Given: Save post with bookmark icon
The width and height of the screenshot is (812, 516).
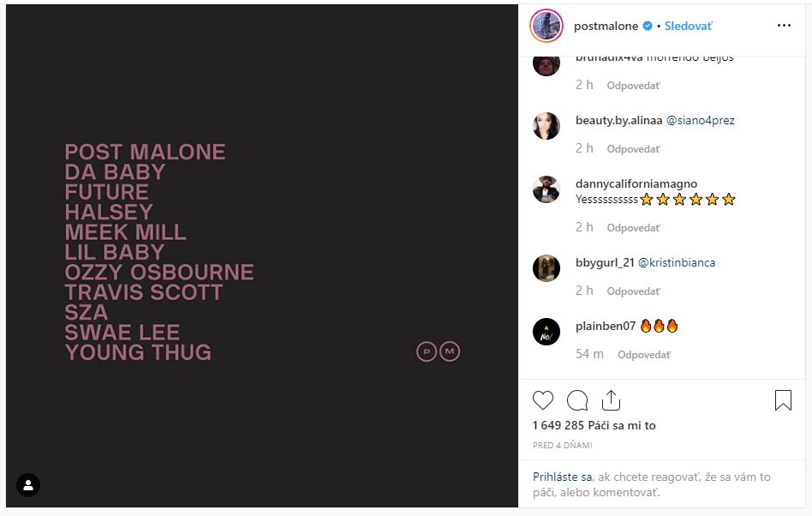Looking at the screenshot, I should click(x=783, y=400).
